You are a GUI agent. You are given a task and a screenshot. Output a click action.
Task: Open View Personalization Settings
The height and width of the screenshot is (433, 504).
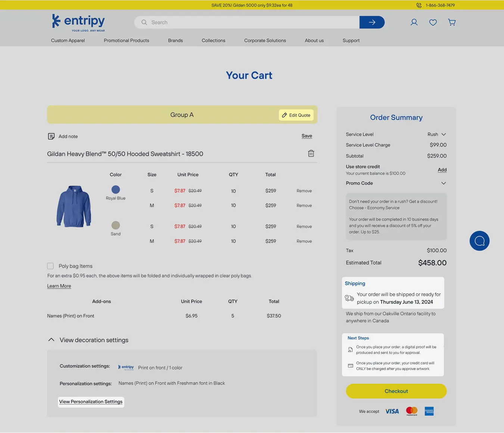coord(91,402)
